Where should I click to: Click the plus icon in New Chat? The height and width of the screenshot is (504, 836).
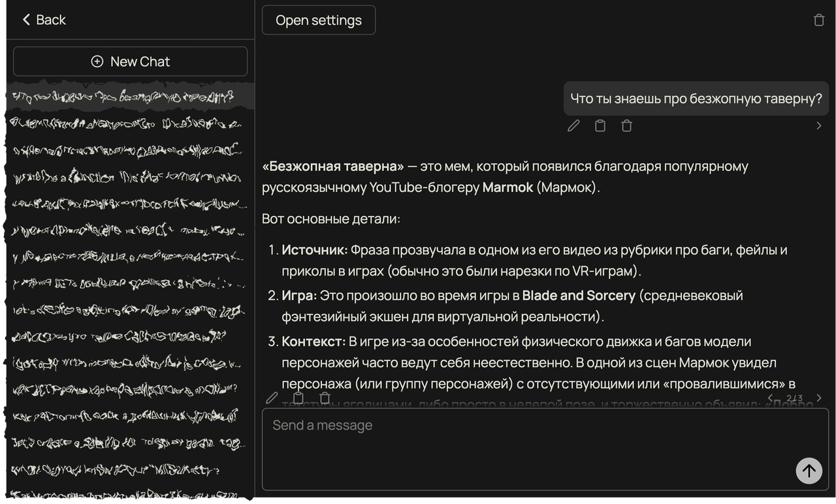click(x=97, y=61)
